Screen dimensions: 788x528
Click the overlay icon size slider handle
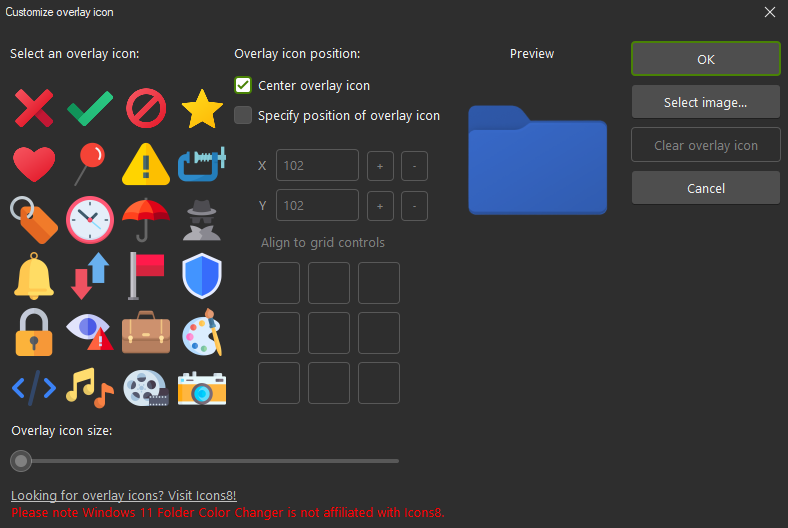click(x=21, y=461)
